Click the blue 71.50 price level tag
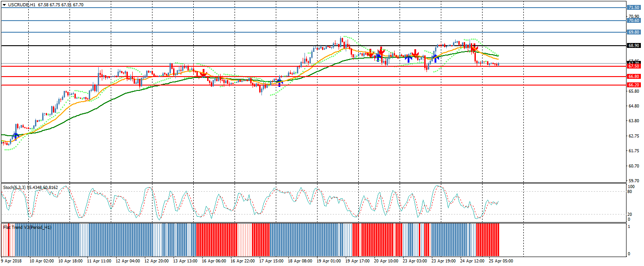644x266 pixels. (x=633, y=8)
